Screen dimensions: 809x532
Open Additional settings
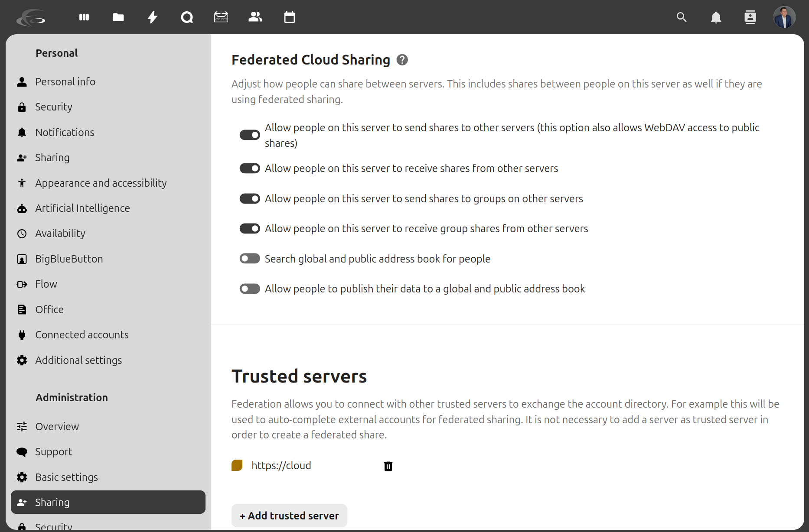pyautogui.click(x=108, y=360)
